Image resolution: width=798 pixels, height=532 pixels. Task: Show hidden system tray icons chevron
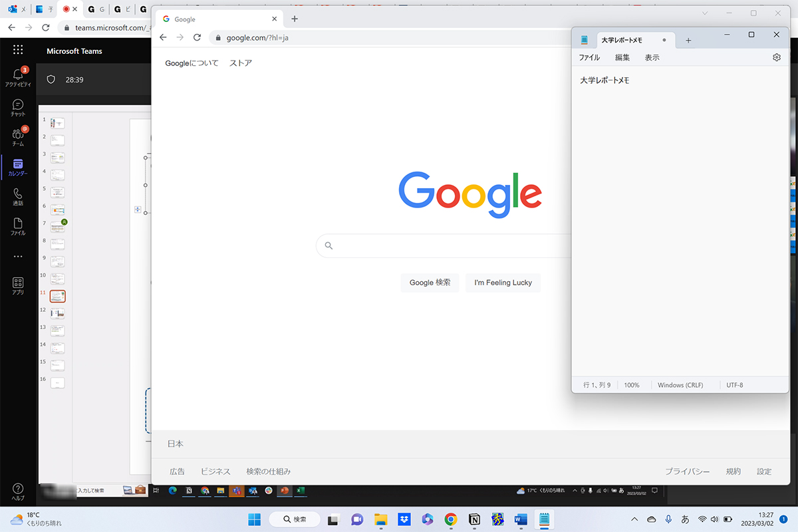pos(634,519)
